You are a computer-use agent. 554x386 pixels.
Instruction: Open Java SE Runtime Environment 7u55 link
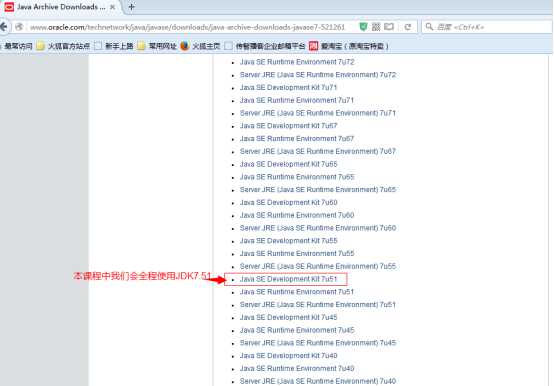297,254
